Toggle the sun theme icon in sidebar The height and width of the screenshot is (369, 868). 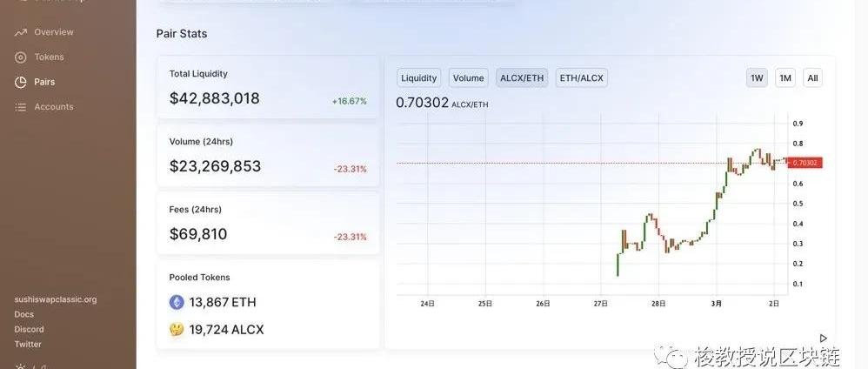click(20, 366)
